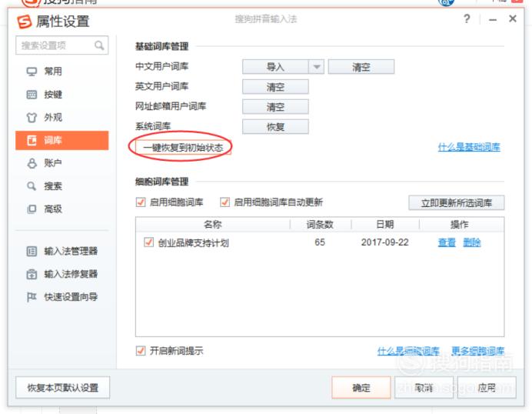This screenshot has height=414, width=532.
Task: Click 一键恢复到初始状态 button
Action: pos(183,148)
